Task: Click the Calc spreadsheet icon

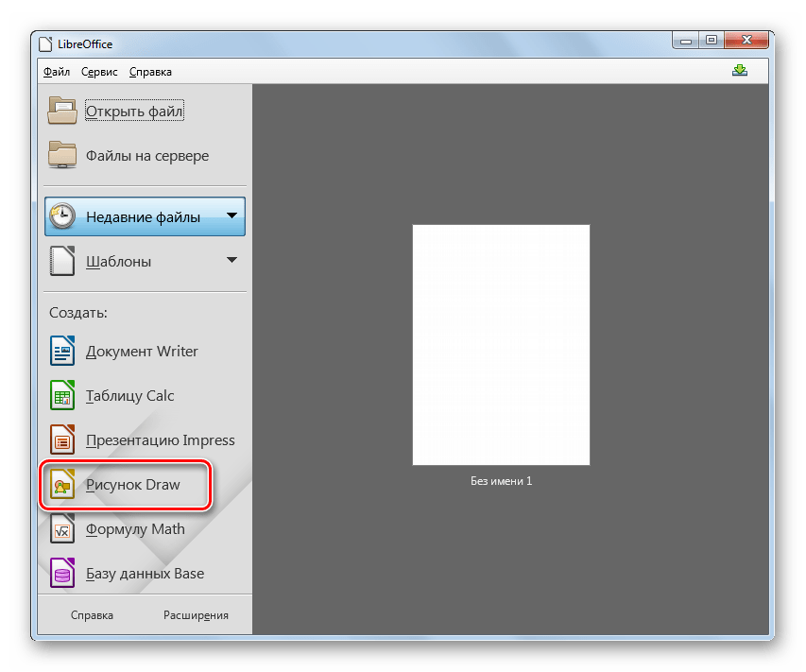Action: [62, 395]
